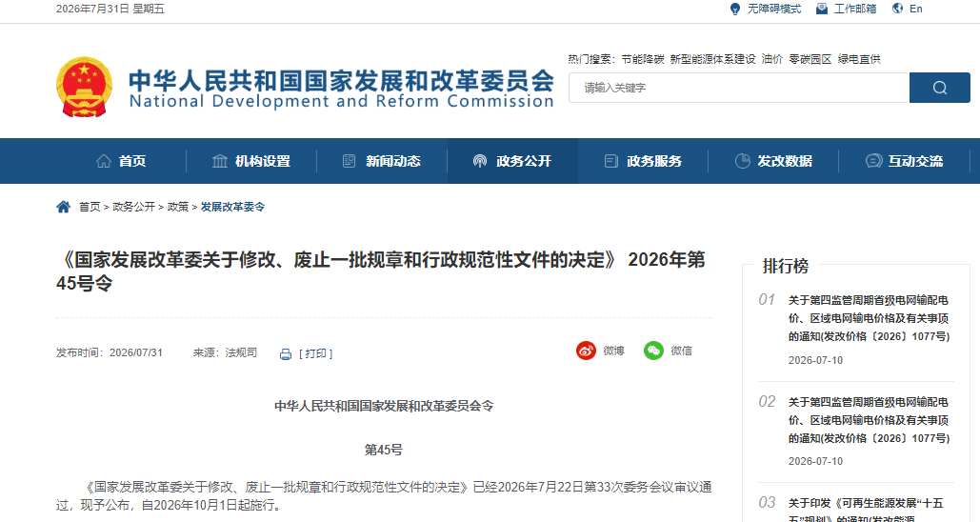Click the national emblem logo

tap(85, 88)
